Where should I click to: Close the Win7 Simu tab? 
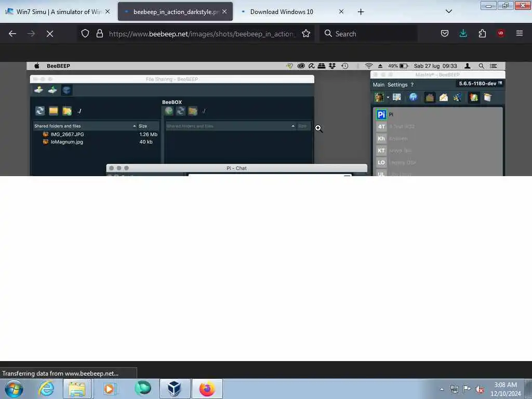108,11
